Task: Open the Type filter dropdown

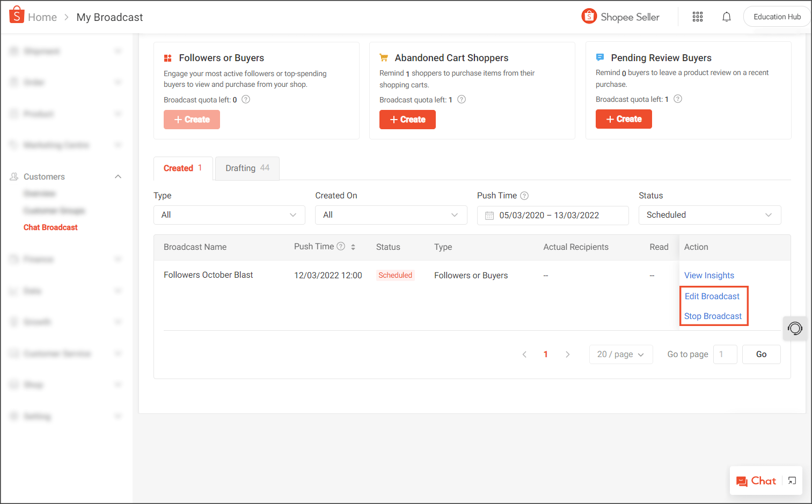Action: [x=229, y=214]
